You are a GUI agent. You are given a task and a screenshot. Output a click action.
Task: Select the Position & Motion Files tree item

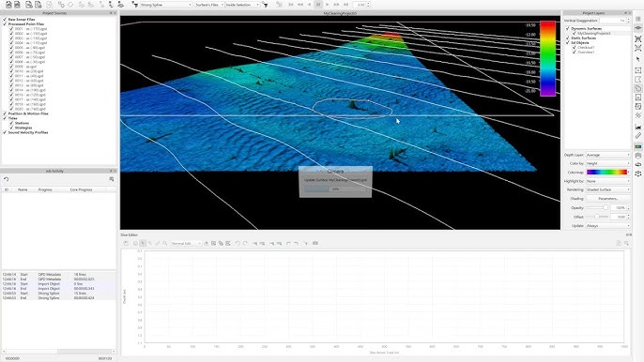(28, 113)
